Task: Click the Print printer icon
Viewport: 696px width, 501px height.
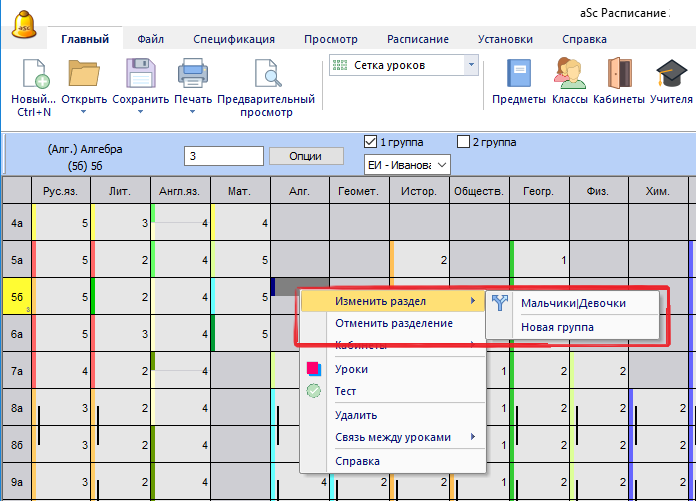Action: (x=192, y=74)
